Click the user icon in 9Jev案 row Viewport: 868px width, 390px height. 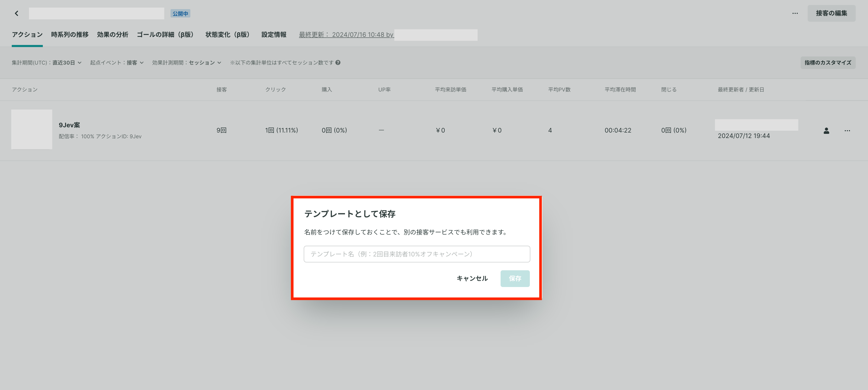click(x=826, y=130)
